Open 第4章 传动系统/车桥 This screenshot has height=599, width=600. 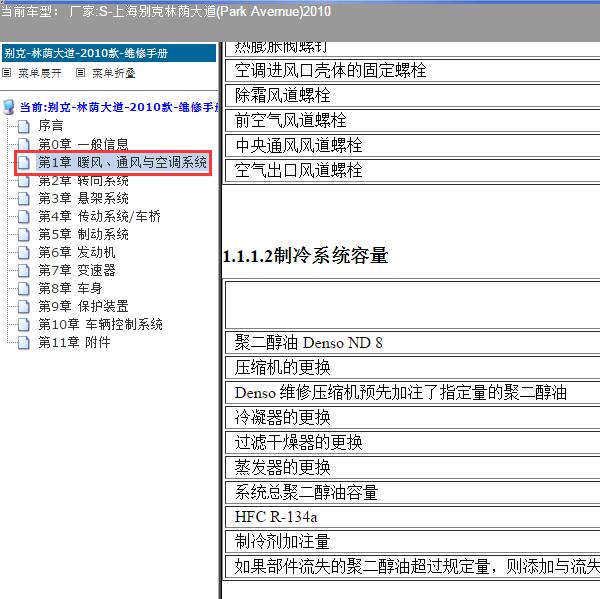click(x=99, y=216)
